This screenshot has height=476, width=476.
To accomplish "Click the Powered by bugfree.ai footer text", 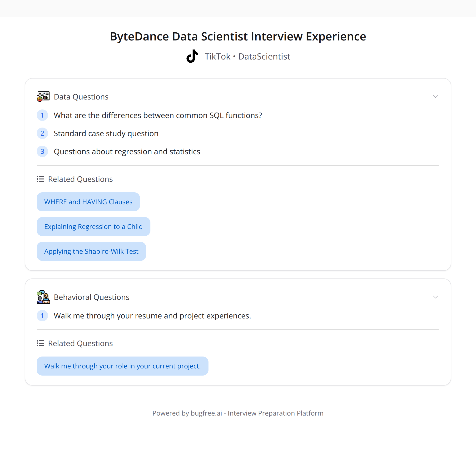I will 238,413.
